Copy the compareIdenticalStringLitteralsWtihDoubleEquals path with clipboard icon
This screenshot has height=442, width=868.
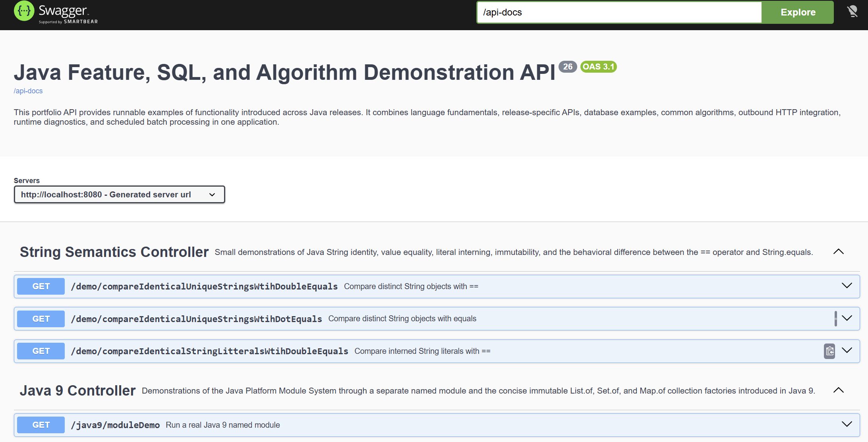(x=829, y=351)
